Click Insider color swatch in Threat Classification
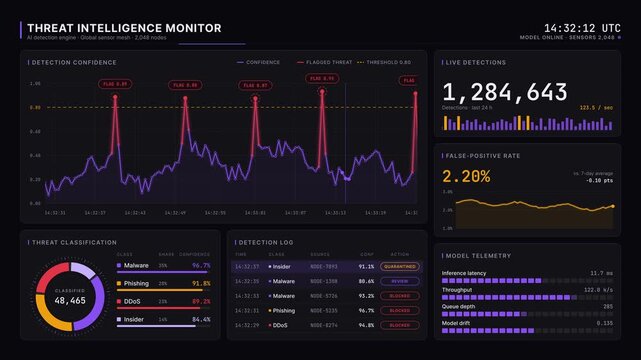This screenshot has width=641, height=360. point(119,320)
